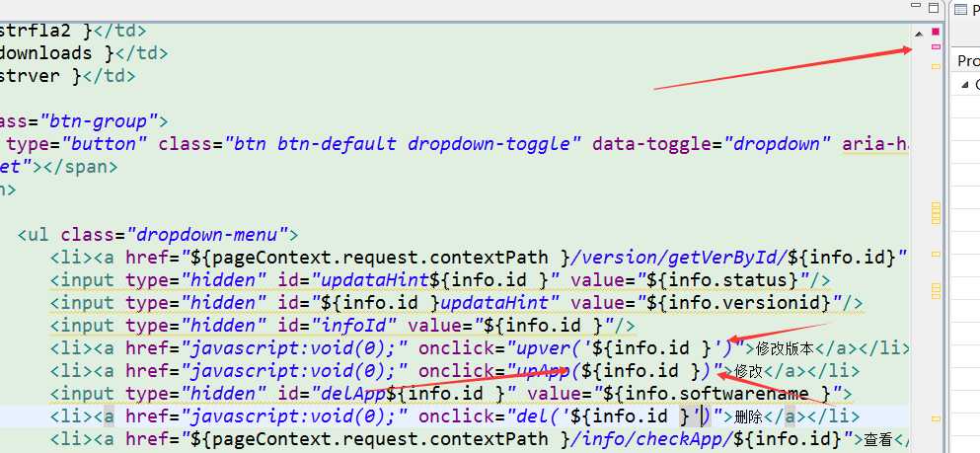Click the onclick "upver('${info.id }')" text
The height and width of the screenshot is (453, 980).
(x=582, y=348)
